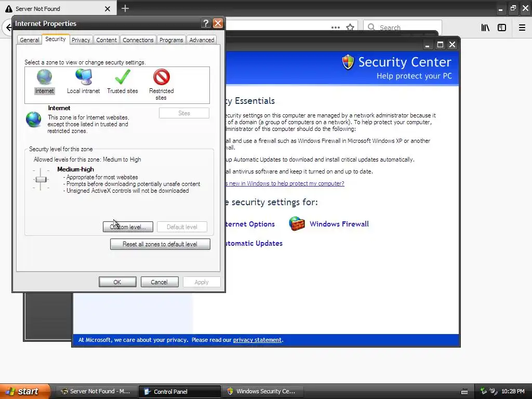Screen dimensions: 532x399
Task: Open the privacy statement link
Action: (x=257, y=340)
